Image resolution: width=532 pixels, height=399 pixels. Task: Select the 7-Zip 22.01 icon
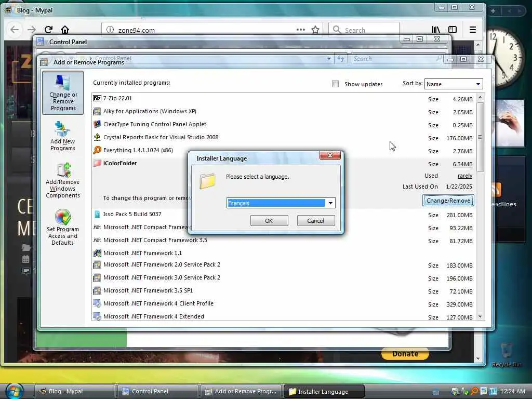[x=97, y=98]
